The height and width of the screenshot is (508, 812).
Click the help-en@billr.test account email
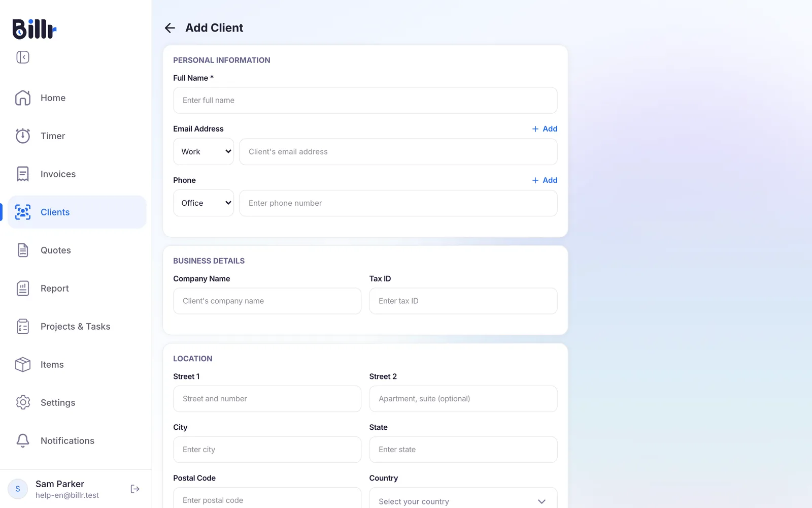[x=67, y=495]
